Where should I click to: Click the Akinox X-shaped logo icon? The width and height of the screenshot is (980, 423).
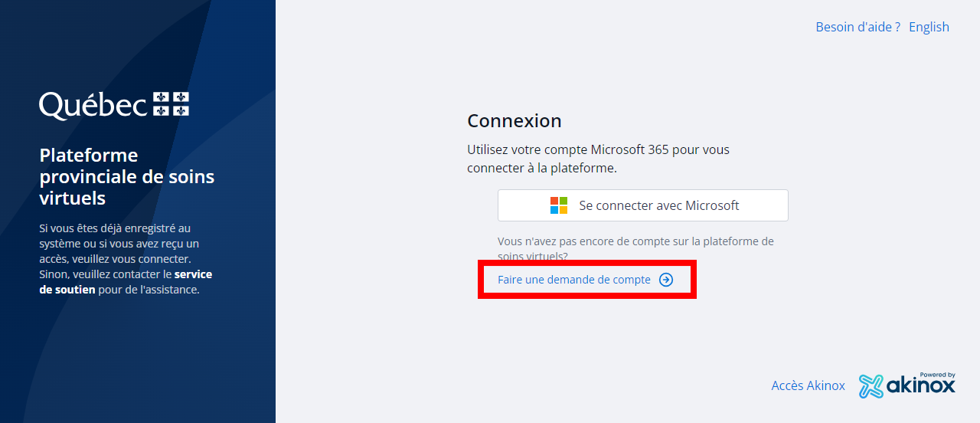(871, 386)
